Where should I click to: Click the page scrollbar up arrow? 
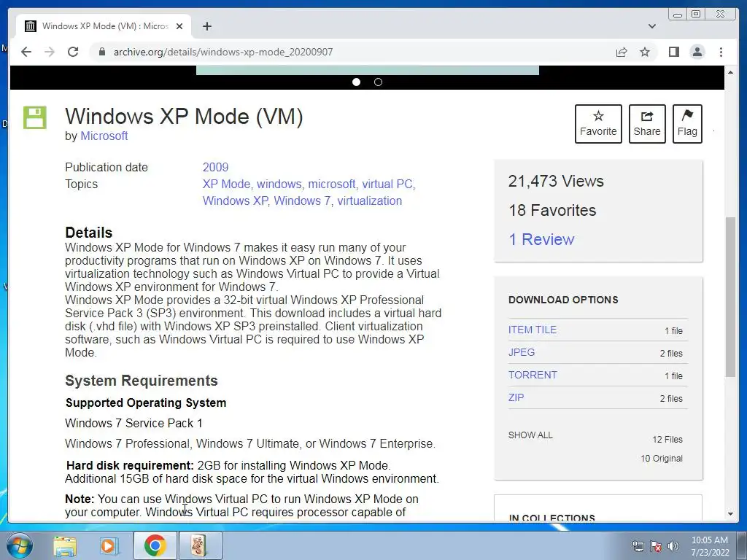[x=730, y=72]
